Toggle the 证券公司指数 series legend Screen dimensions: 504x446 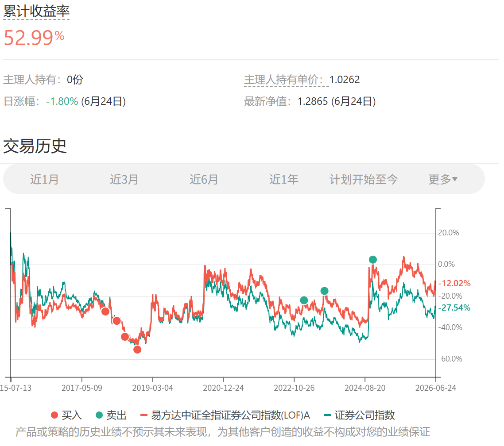coord(359,415)
